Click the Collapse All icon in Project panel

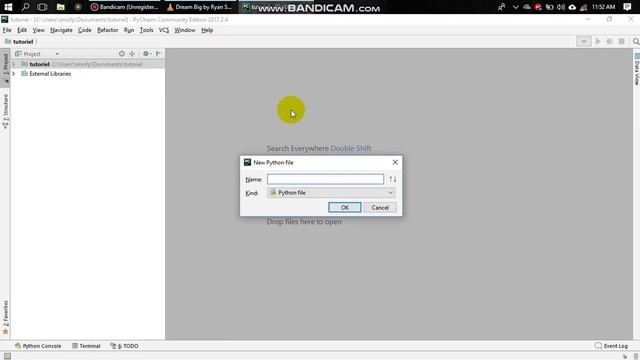[x=132, y=54]
